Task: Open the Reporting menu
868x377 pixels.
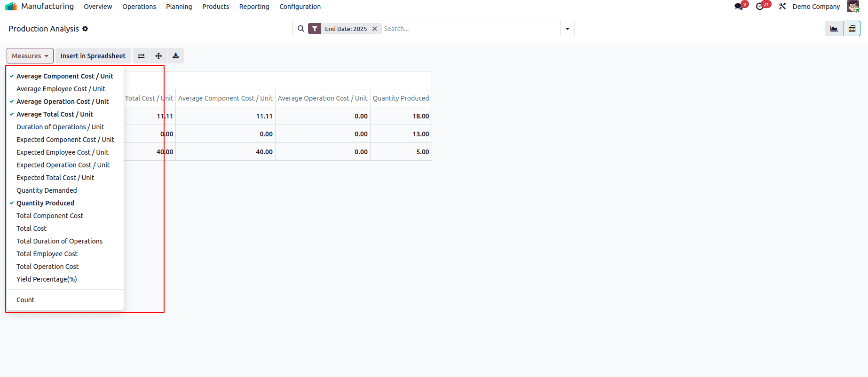Action: tap(254, 7)
